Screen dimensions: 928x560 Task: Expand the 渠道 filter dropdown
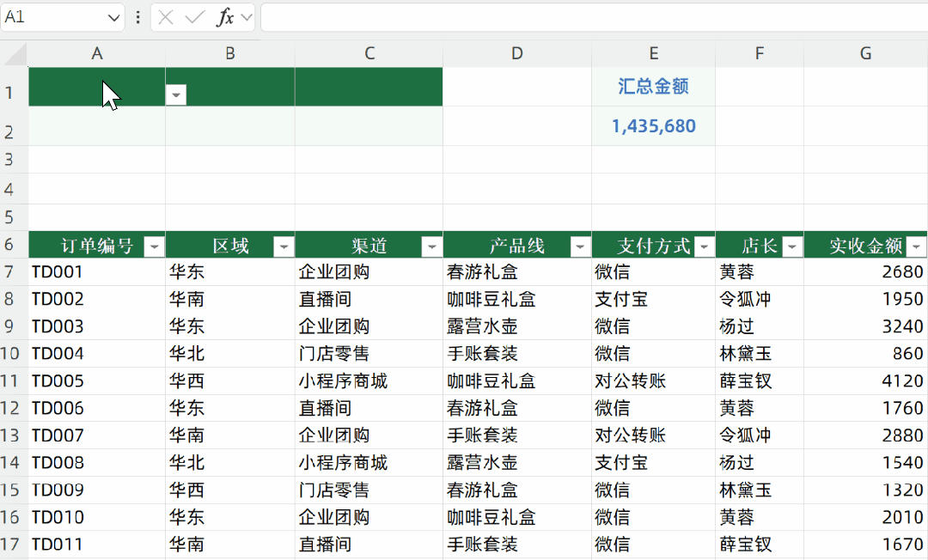point(432,247)
